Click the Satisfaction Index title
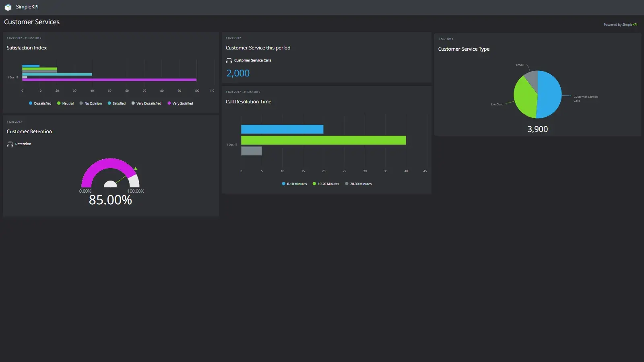 tap(27, 48)
